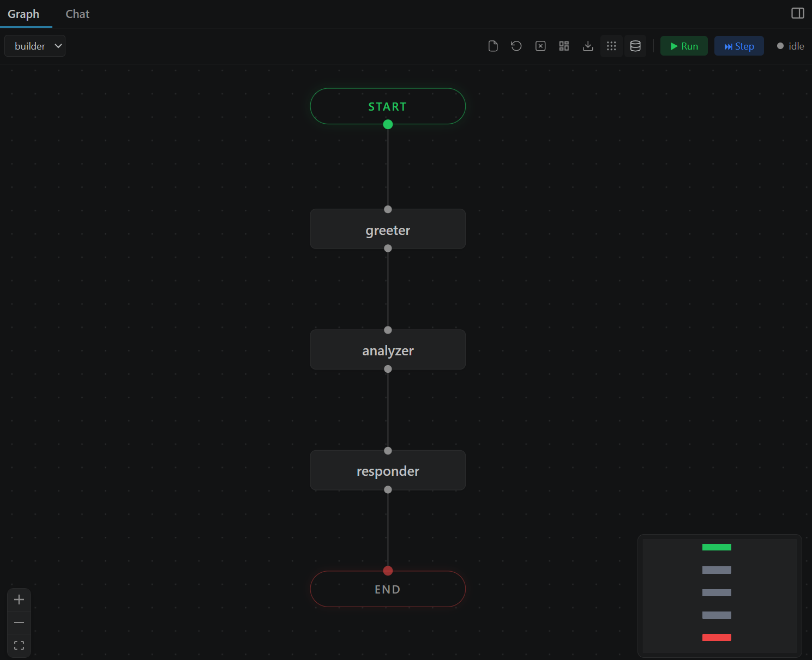
Task: Click the new file icon in the toolbar
Action: pyautogui.click(x=493, y=46)
